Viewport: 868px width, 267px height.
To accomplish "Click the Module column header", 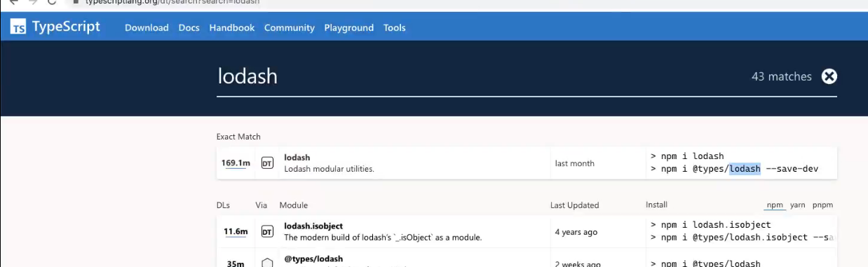I will (293, 205).
